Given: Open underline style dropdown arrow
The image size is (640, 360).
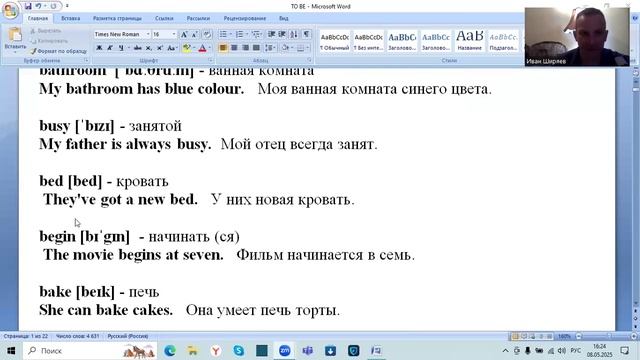Looking at the screenshot, I should 129,48.
